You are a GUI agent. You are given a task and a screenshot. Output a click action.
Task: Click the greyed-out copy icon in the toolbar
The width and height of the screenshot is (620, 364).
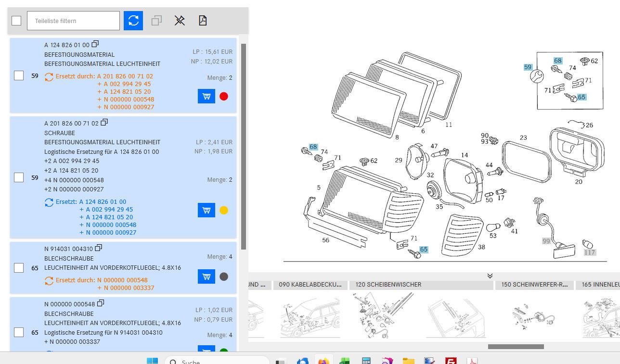[x=156, y=21]
